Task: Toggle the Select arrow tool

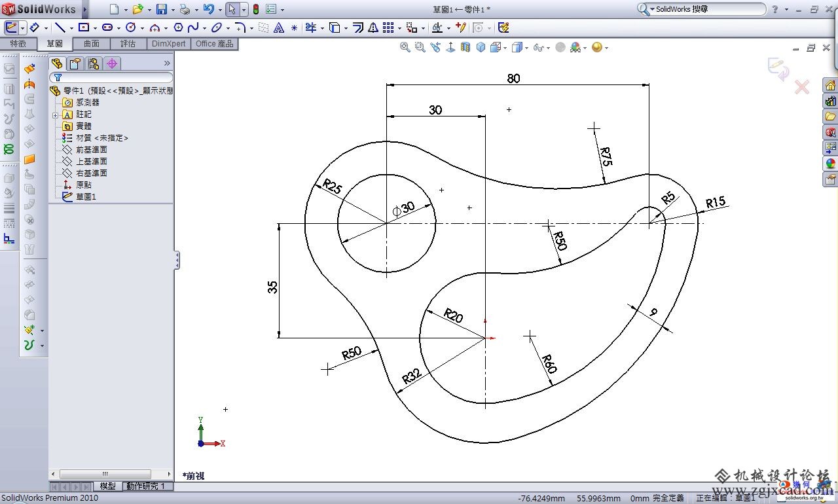Action: pyautogui.click(x=232, y=9)
